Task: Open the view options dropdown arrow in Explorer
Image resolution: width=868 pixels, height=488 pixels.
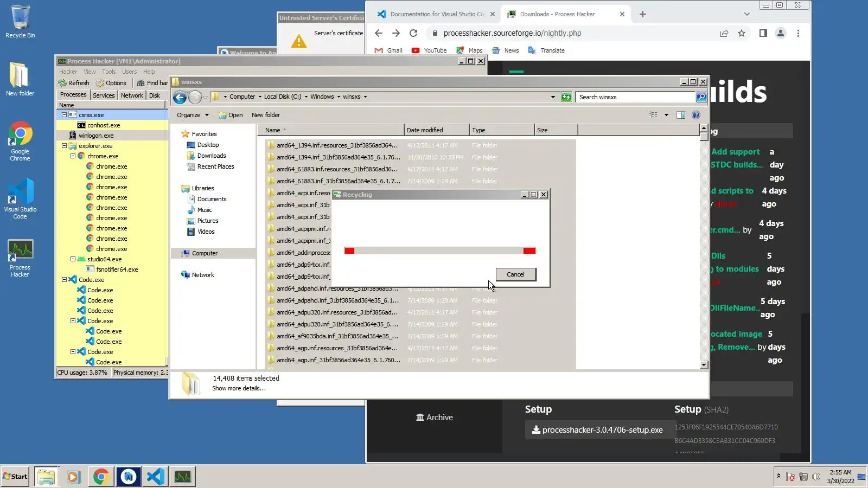Action: click(x=666, y=115)
